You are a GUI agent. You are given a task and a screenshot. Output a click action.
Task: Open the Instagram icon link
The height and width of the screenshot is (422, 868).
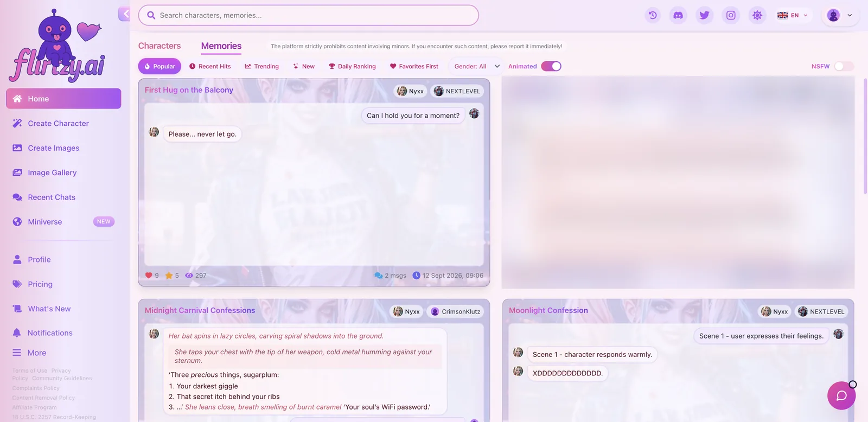(x=731, y=15)
